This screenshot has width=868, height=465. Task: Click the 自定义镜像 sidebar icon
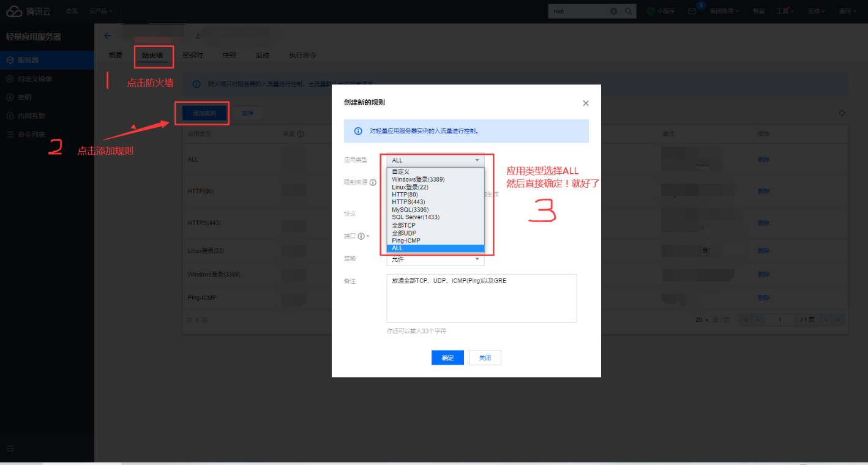coord(10,79)
